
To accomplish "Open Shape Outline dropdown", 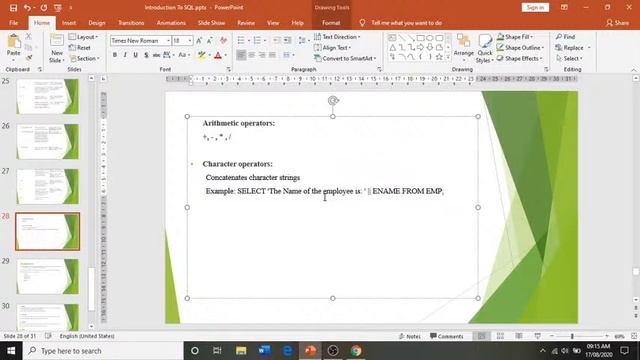I will (521, 48).
